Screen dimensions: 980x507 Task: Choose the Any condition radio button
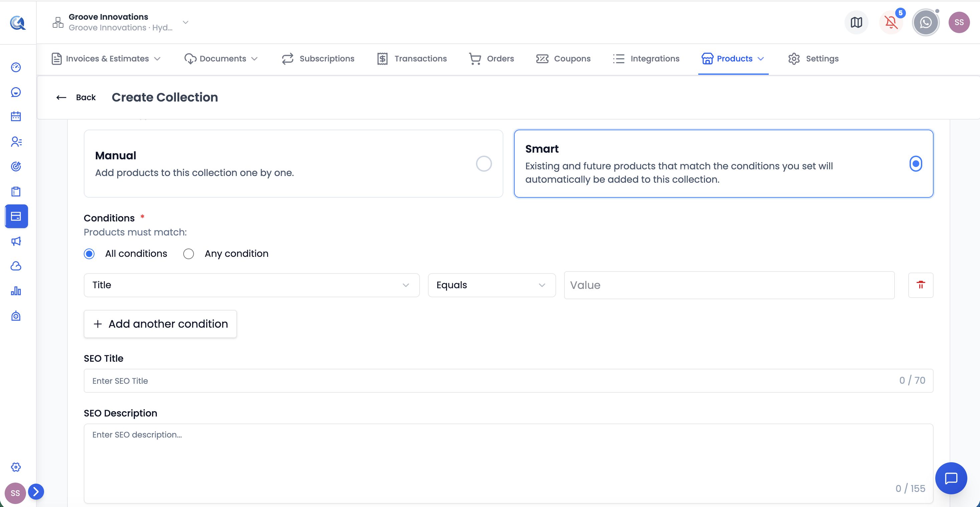[189, 254]
